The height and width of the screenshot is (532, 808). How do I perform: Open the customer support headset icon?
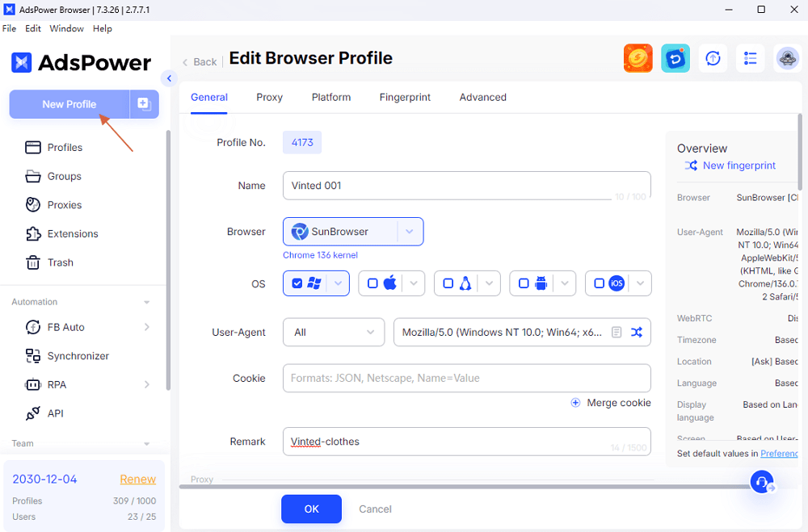762,482
